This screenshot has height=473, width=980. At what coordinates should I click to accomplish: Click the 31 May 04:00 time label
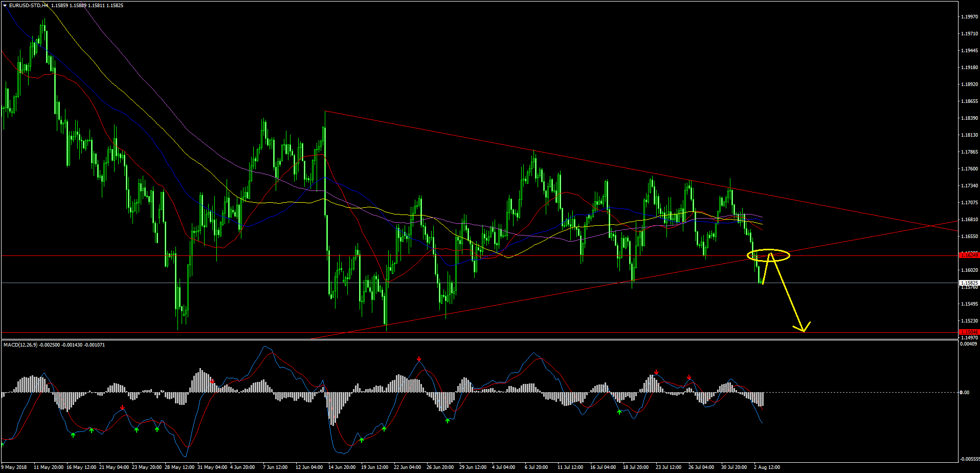[212, 467]
